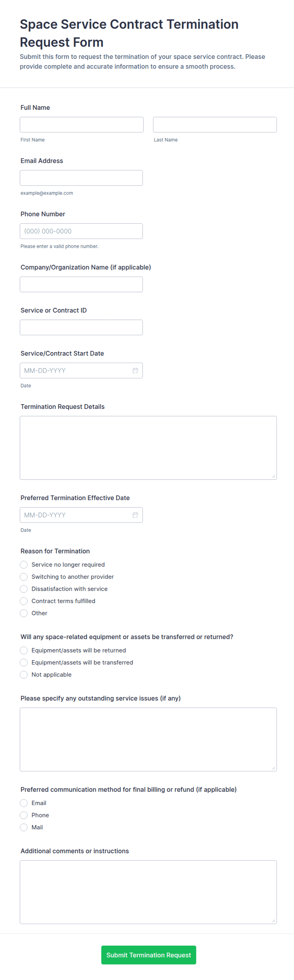
Task: Choose 'Not applicable' for equipment
Action: [24, 674]
